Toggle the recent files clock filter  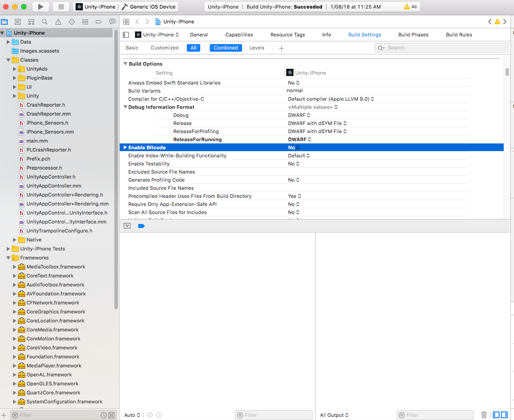click(x=104, y=415)
